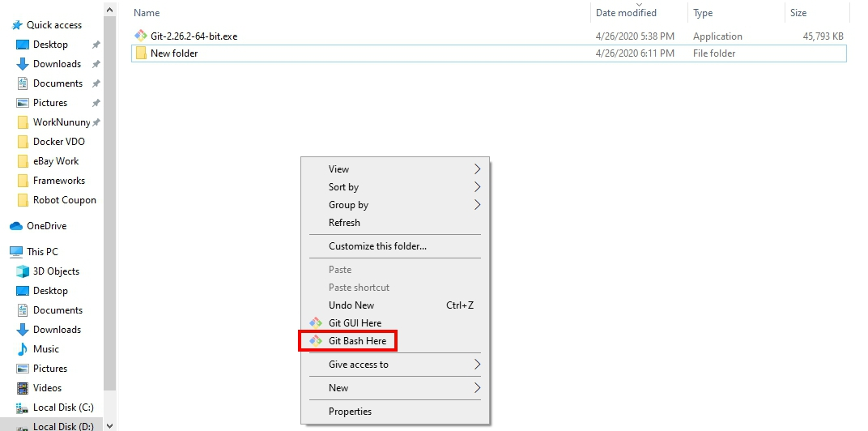
Task: Click the WorkNununy folder icon
Action: coord(23,122)
